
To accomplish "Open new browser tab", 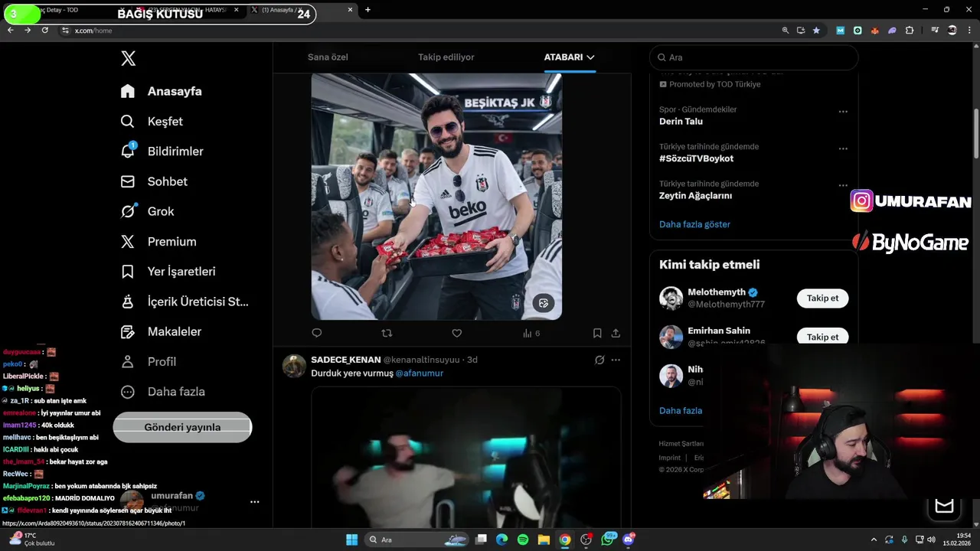I will coord(367,10).
